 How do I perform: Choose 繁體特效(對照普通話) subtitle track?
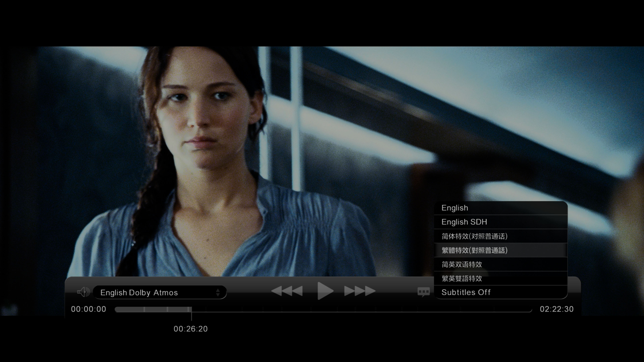pyautogui.click(x=501, y=250)
